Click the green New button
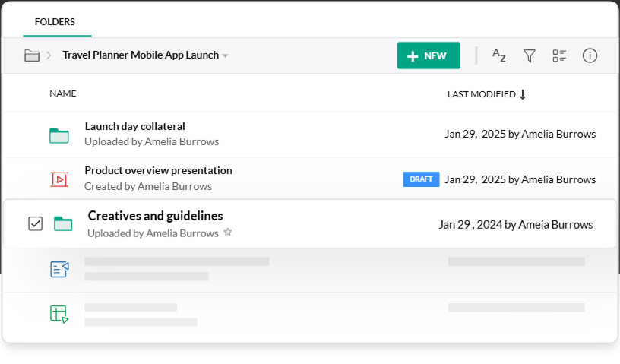Viewport: 620px width, 364px height. pos(428,55)
